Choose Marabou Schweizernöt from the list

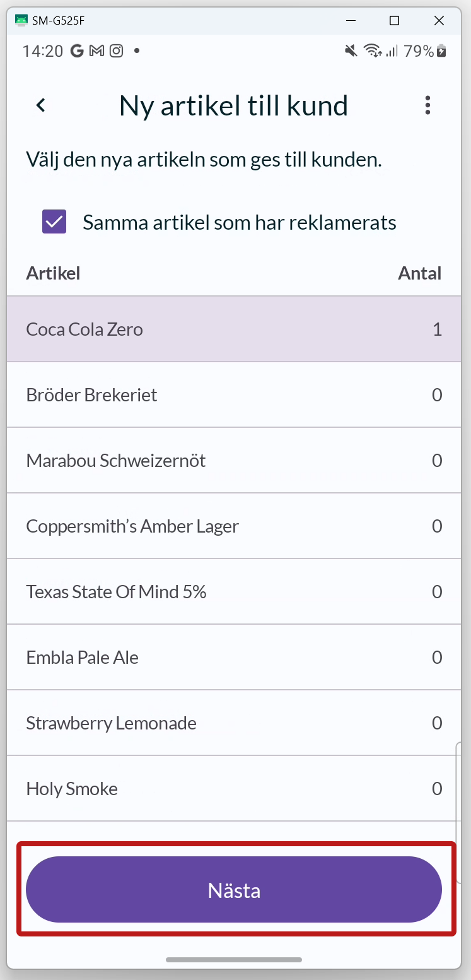tap(234, 461)
